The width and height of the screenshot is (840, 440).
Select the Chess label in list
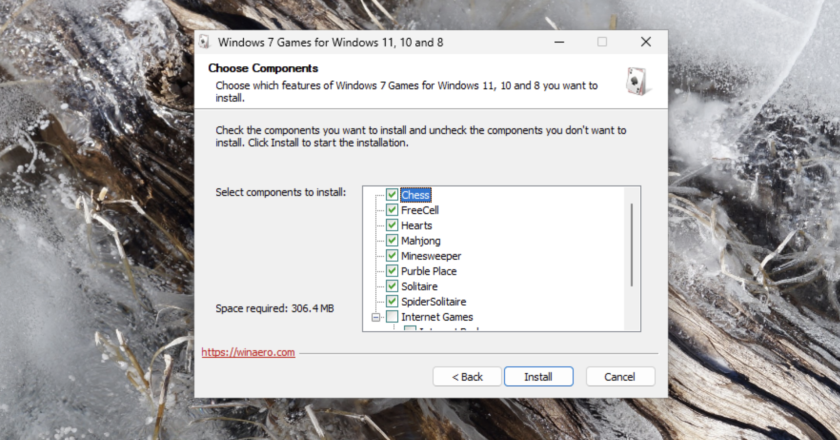pos(415,195)
